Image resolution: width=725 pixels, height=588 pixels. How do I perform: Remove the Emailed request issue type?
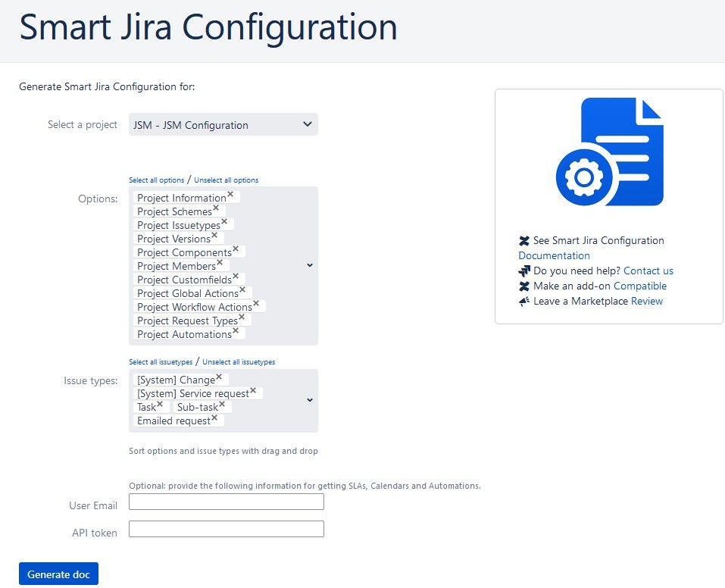pyautogui.click(x=214, y=418)
